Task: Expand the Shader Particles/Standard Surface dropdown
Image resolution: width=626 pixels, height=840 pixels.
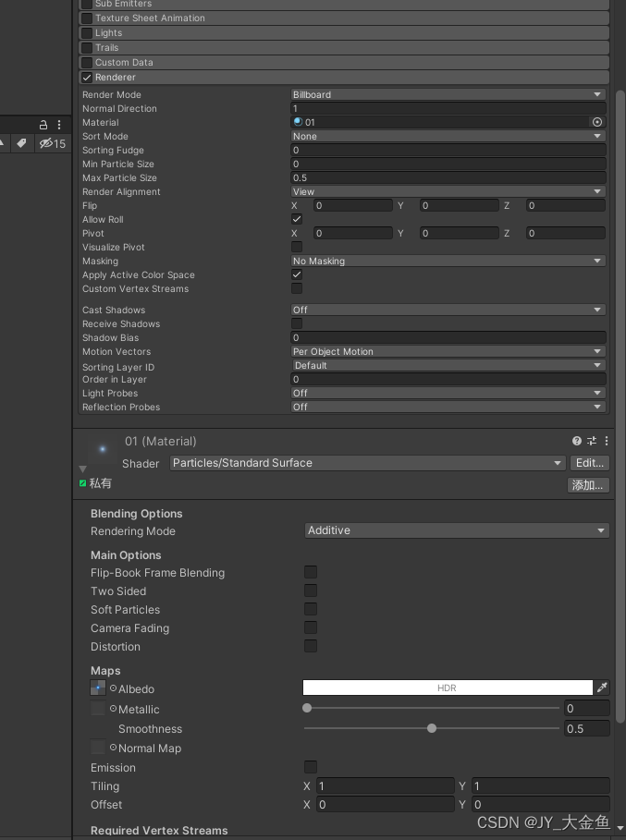Action: click(368, 463)
